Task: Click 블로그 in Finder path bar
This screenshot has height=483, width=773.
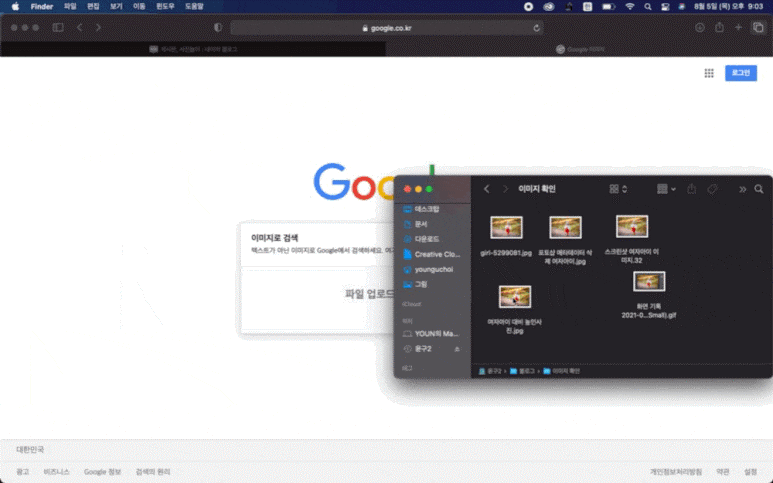Action: click(523, 371)
